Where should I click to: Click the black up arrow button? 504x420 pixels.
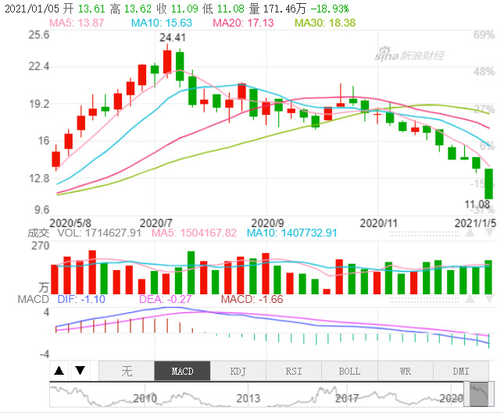tap(59, 371)
